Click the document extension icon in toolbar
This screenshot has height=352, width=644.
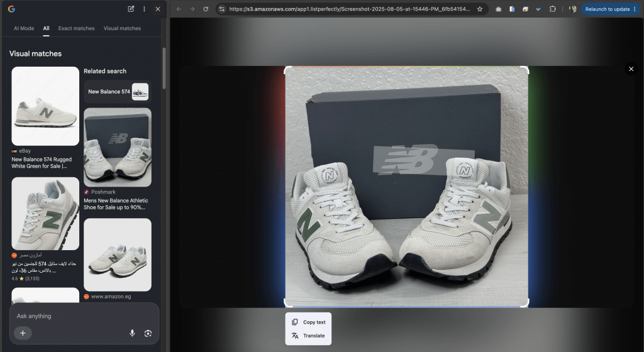[512, 9]
